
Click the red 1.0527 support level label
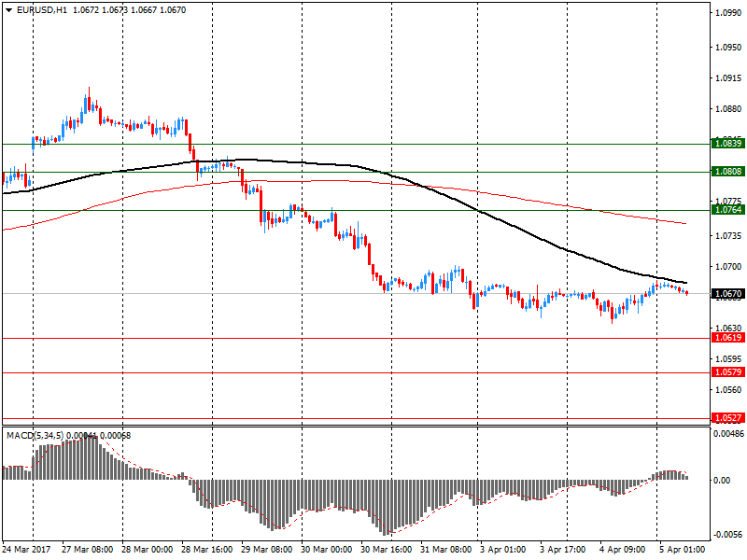click(x=726, y=419)
